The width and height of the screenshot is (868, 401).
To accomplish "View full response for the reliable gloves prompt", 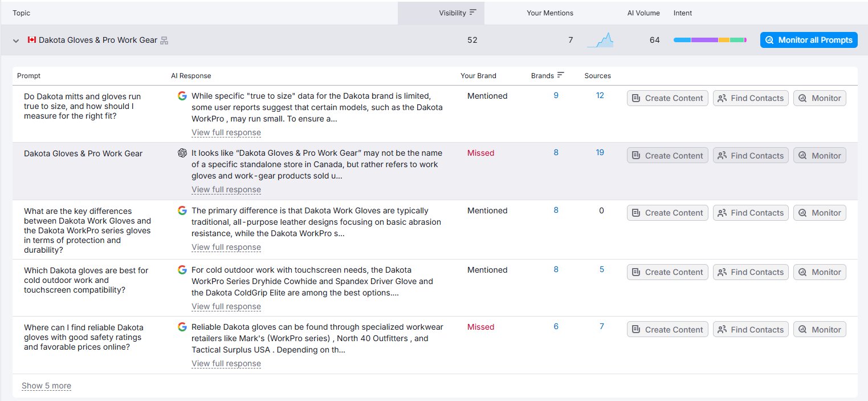I will (x=226, y=363).
